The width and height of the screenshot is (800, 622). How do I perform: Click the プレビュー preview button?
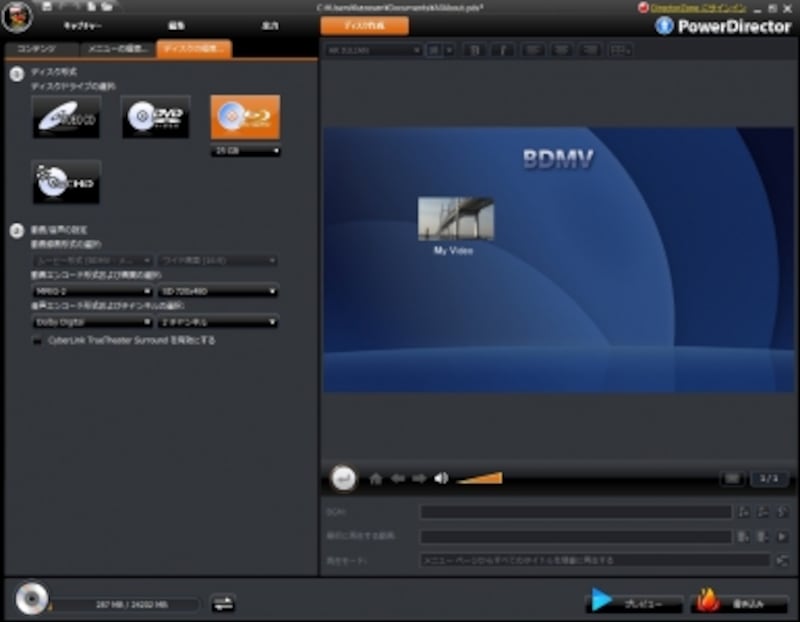[x=635, y=603]
